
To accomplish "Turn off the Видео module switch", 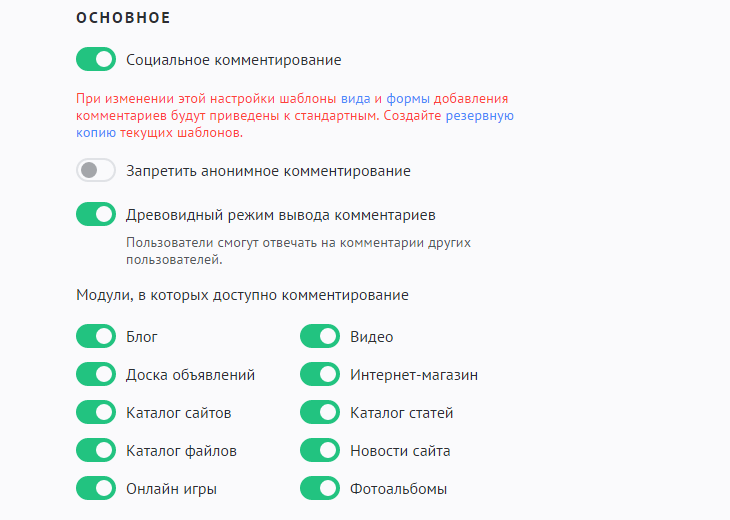I will point(320,337).
